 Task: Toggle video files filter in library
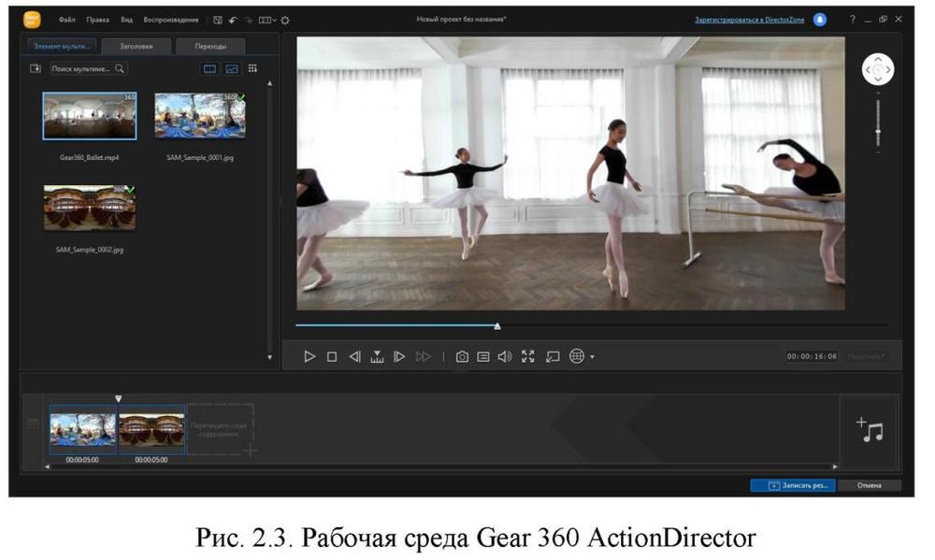tap(209, 68)
